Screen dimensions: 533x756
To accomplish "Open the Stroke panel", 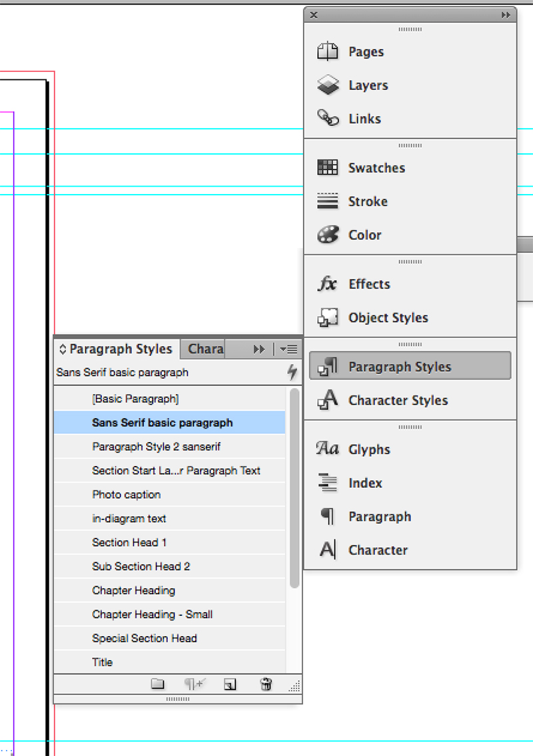I will tap(368, 201).
